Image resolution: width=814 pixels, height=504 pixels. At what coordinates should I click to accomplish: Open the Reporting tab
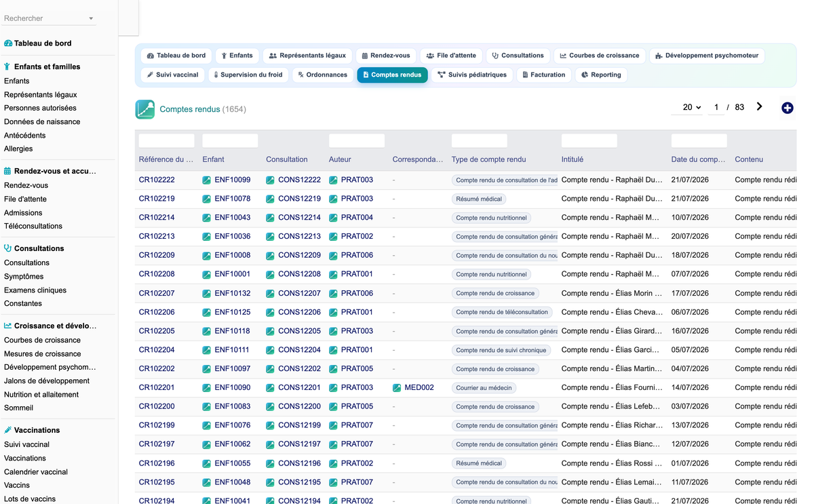[602, 75]
